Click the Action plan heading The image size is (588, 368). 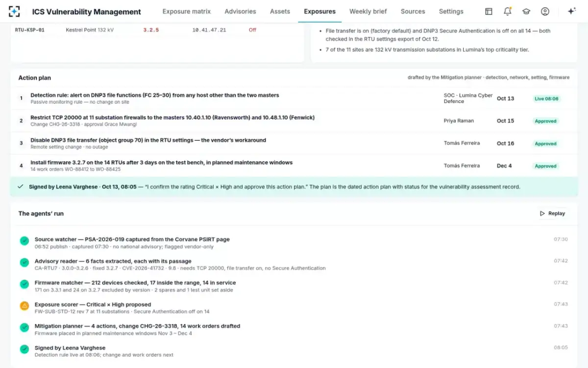pos(34,78)
